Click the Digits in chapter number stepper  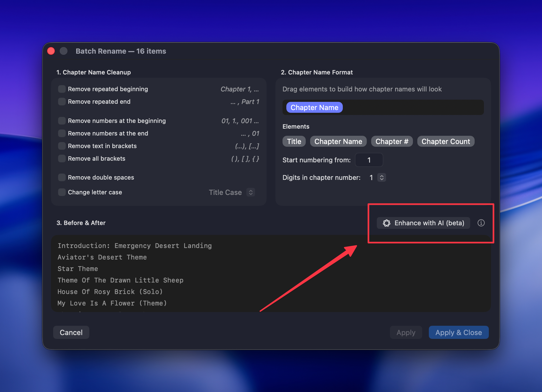(x=381, y=177)
